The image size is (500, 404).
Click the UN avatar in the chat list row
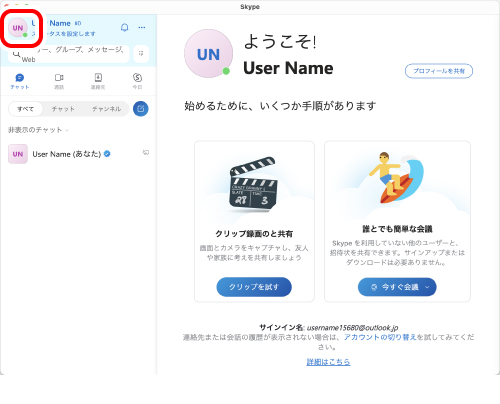coord(18,154)
